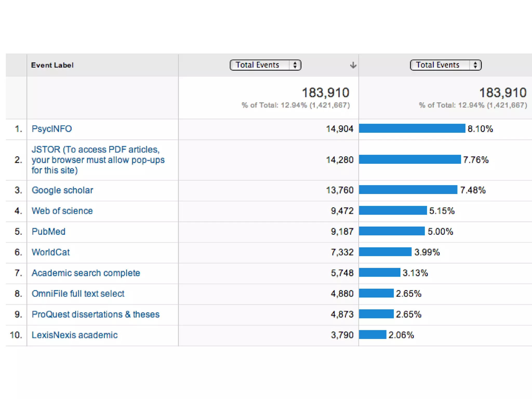Click the Google scholar 7.48% bar
Screen dimensions: 532x399
tap(408, 190)
